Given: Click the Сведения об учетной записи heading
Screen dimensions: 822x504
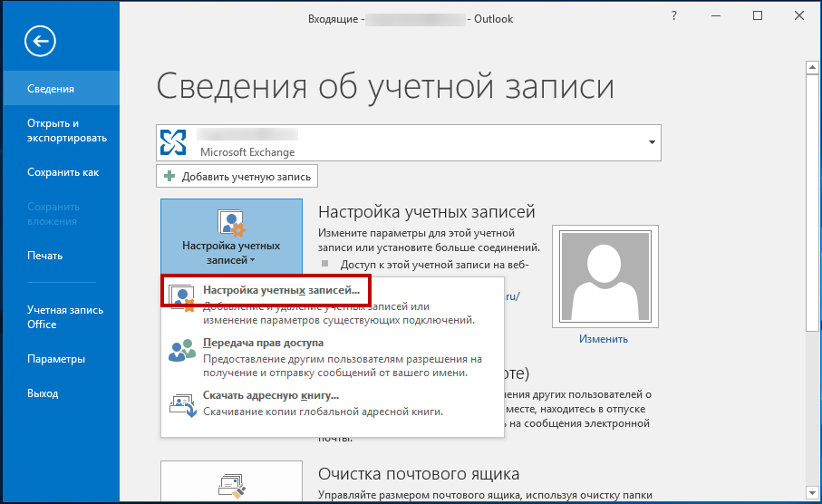Looking at the screenshot, I should point(385,85).
